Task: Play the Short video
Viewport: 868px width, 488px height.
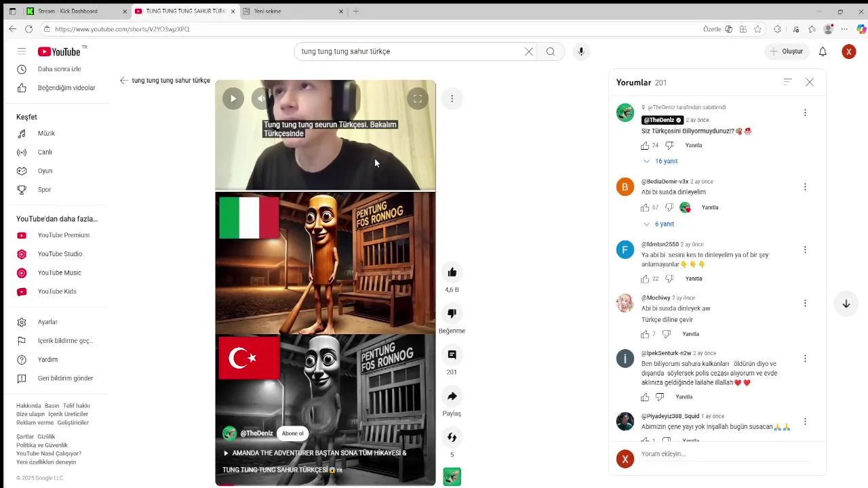Action: [233, 98]
